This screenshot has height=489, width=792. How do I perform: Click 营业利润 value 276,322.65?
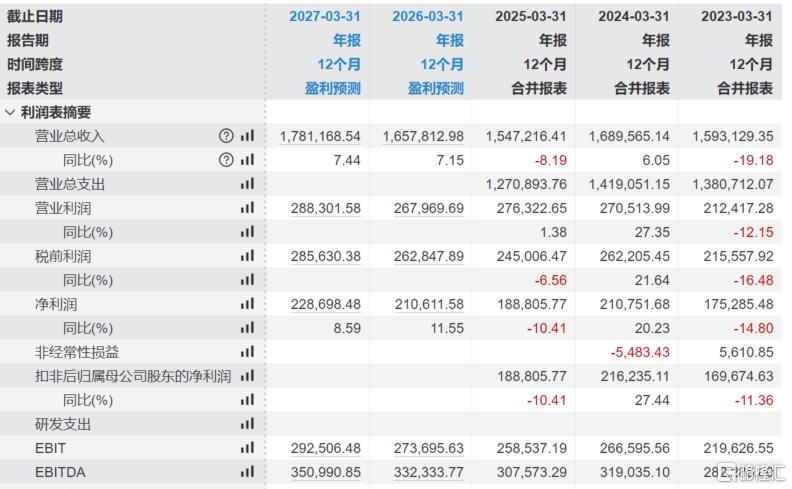click(532, 208)
